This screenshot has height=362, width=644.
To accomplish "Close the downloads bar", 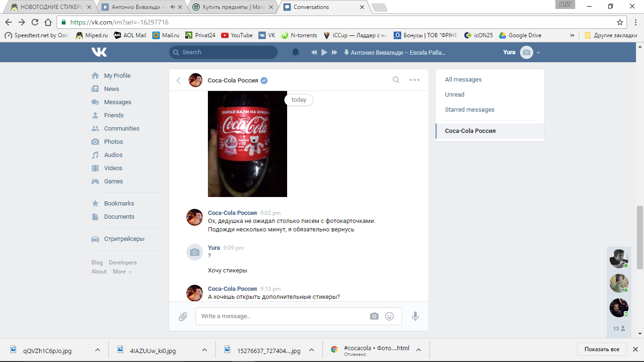I will [x=635, y=349].
